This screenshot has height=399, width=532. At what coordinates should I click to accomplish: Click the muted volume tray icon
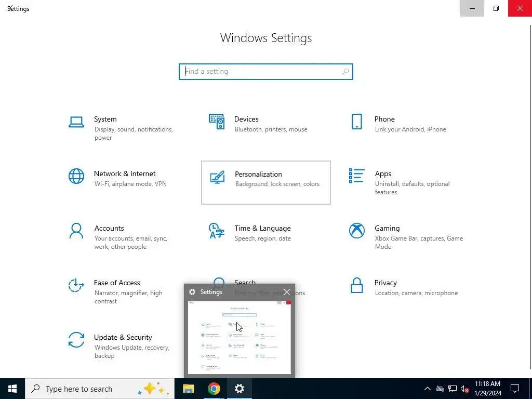click(465, 389)
